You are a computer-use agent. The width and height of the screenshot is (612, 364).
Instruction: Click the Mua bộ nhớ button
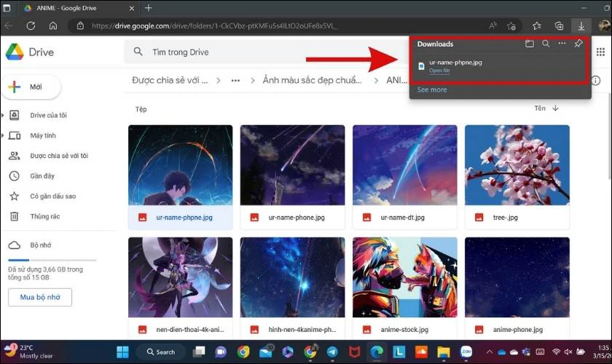pyautogui.click(x=40, y=297)
